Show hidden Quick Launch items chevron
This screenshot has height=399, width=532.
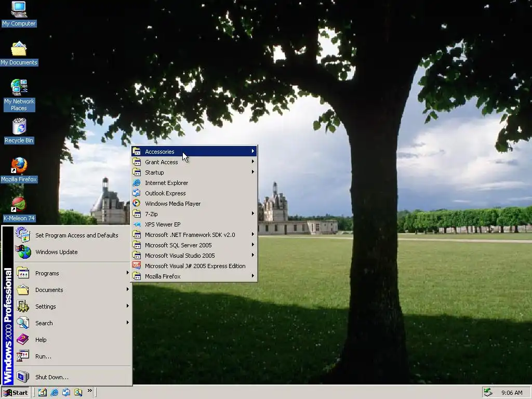click(89, 391)
